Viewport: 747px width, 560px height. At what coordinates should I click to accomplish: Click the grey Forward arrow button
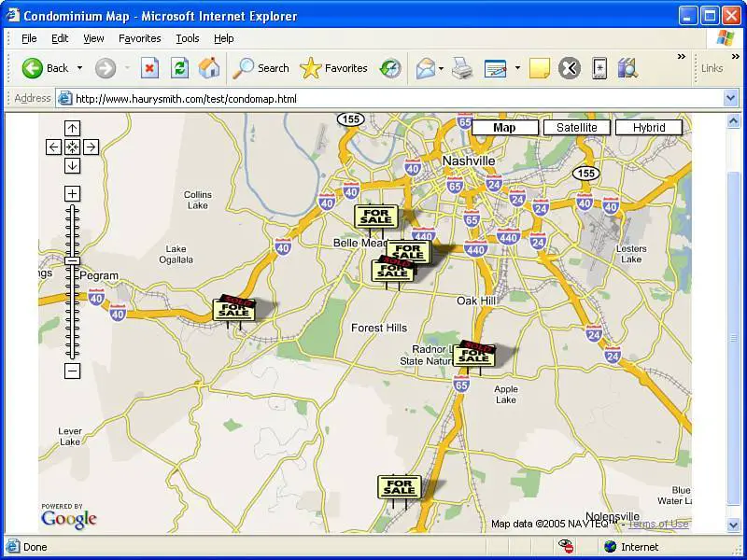[106, 68]
